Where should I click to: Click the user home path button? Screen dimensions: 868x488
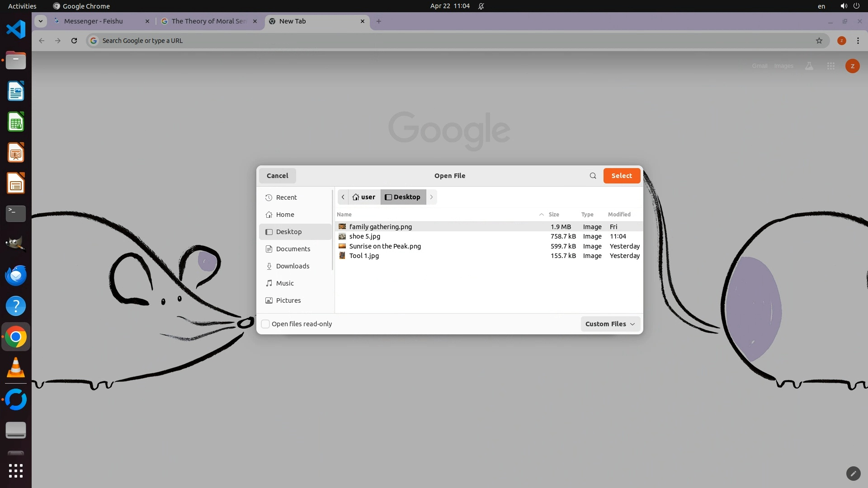coord(364,197)
